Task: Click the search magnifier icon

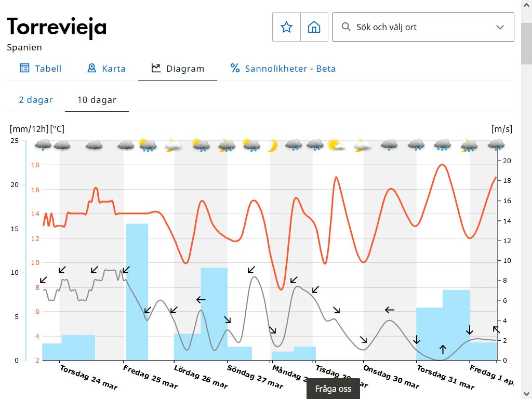Action: pos(346,27)
